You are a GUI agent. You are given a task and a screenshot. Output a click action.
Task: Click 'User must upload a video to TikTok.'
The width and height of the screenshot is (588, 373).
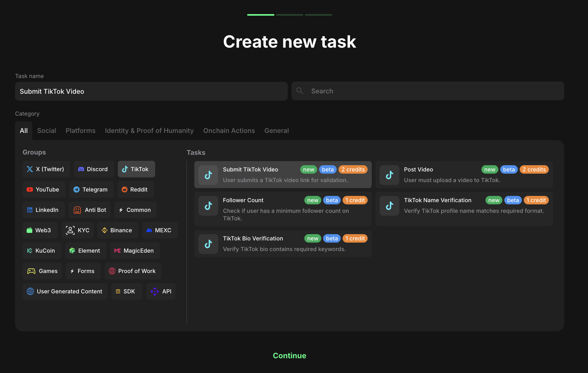452,180
